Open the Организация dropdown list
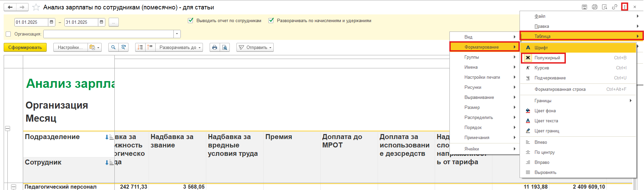The image size is (644, 190). pos(177,34)
